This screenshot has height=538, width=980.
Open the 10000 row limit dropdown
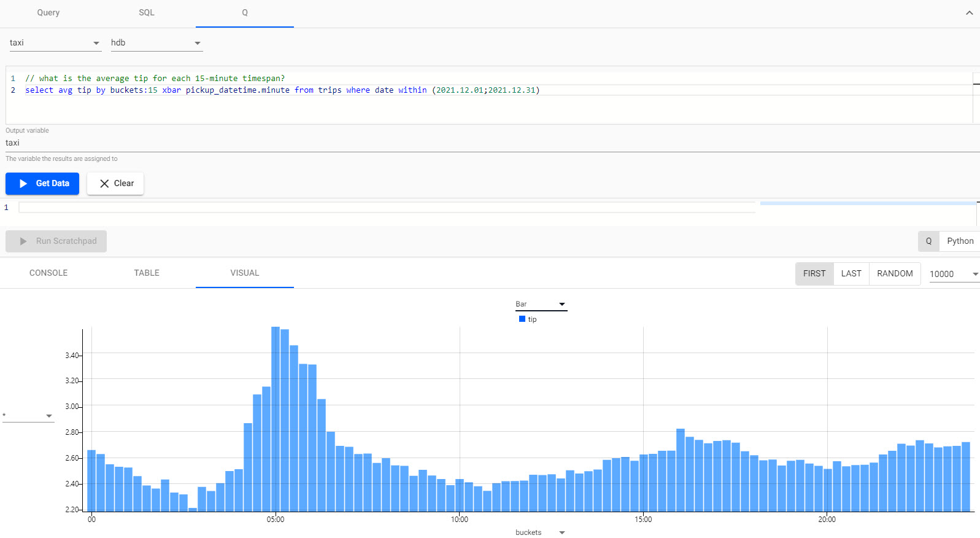pyautogui.click(x=954, y=275)
